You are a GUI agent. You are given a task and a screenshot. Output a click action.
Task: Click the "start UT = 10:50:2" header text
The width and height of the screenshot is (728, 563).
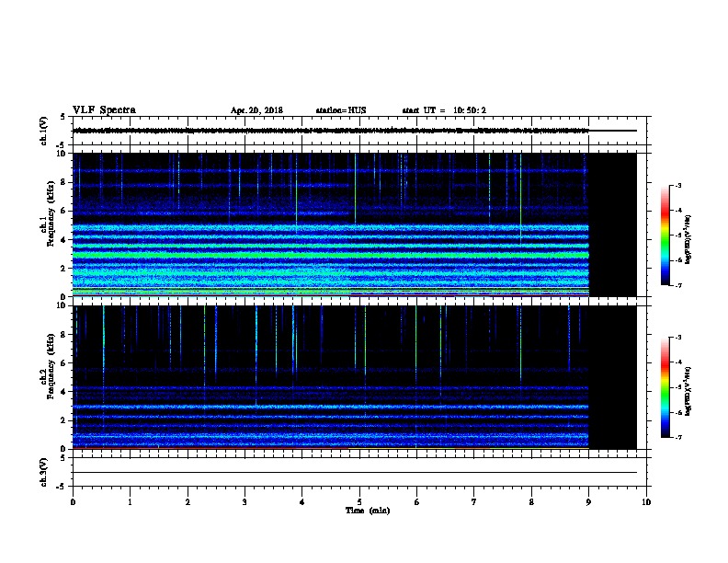pyautogui.click(x=444, y=110)
